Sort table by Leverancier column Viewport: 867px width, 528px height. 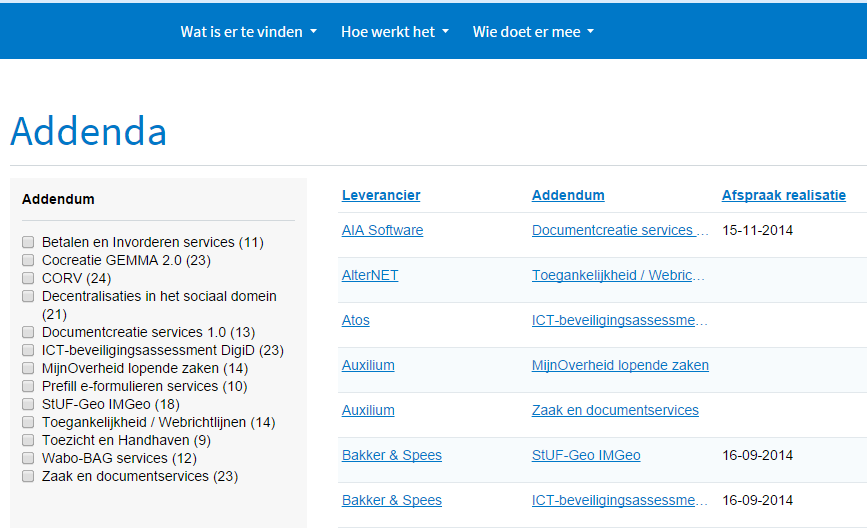381,195
